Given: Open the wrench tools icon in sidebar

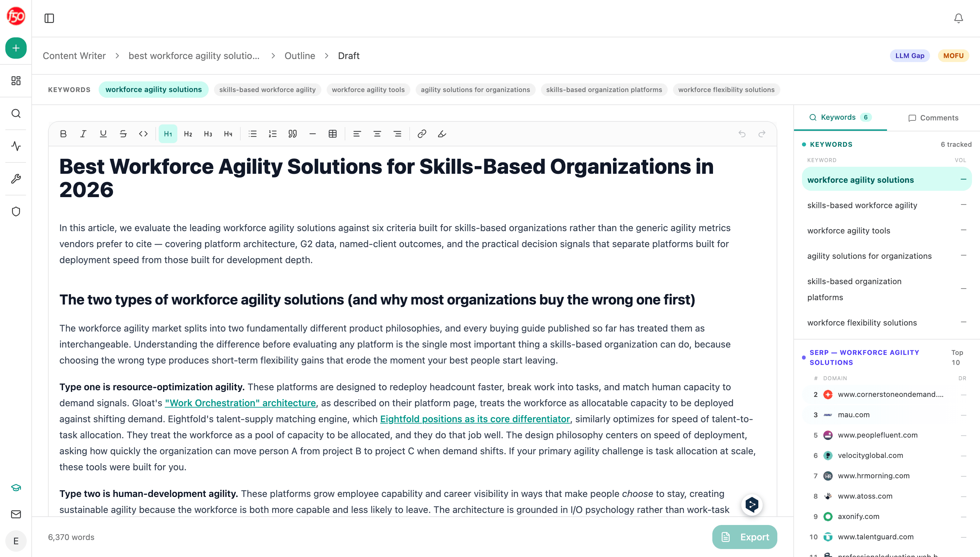Looking at the screenshot, I should pos(16,179).
